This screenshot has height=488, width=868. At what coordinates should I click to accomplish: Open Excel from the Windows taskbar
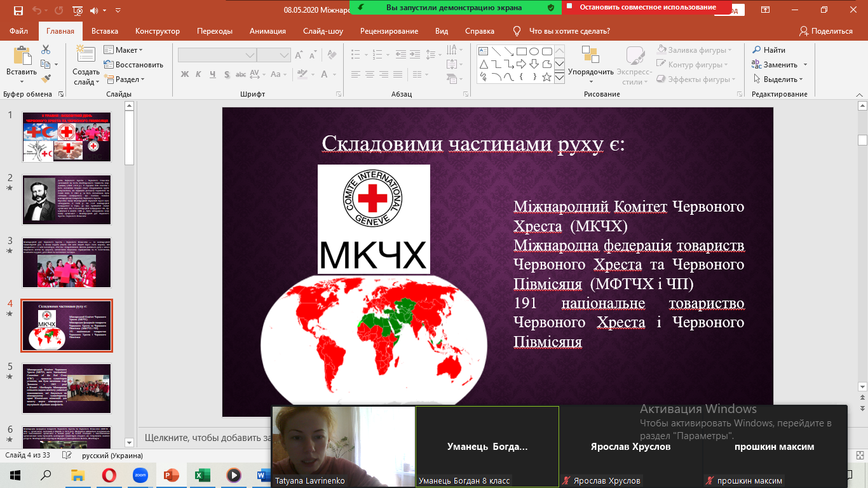point(203,475)
